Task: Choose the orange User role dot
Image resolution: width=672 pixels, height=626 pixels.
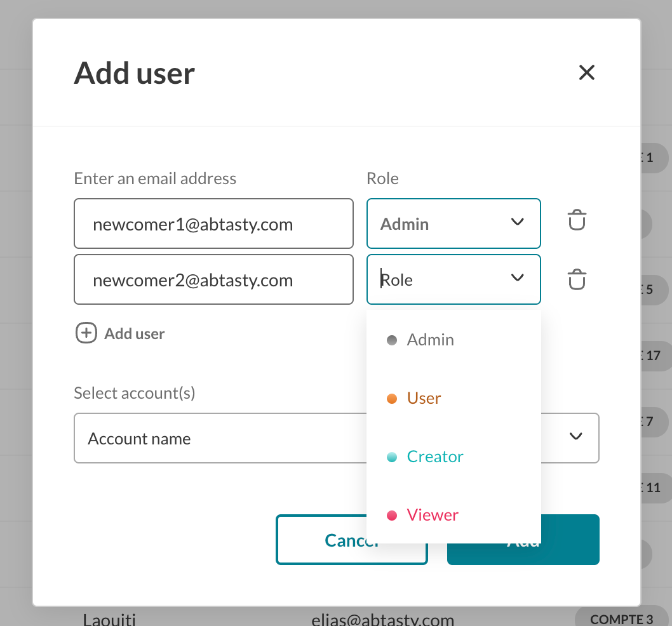Action: click(392, 399)
